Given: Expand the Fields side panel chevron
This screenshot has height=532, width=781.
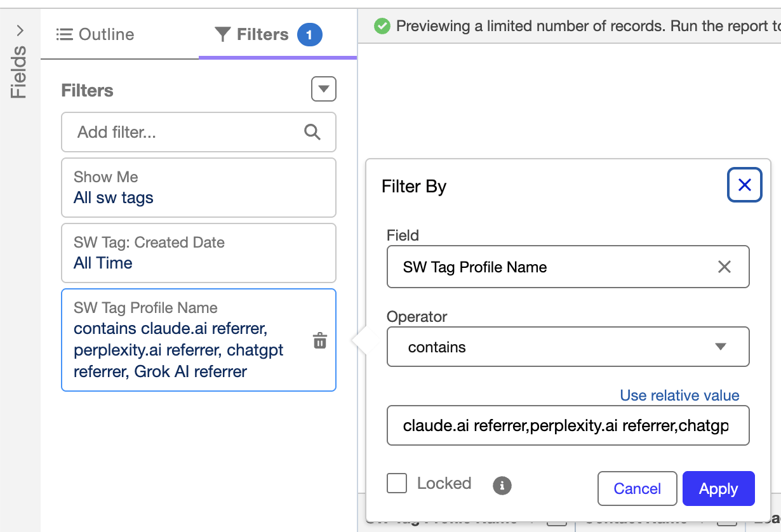Looking at the screenshot, I should (20, 30).
